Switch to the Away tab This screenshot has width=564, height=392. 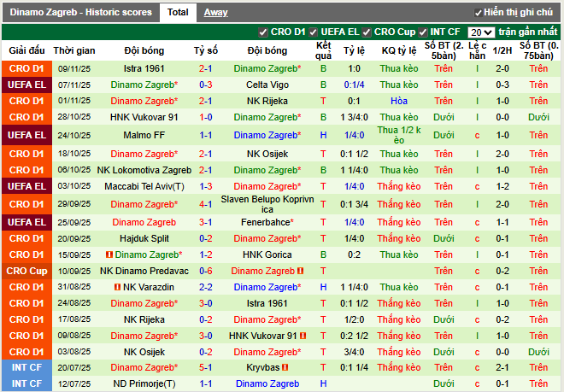click(215, 12)
